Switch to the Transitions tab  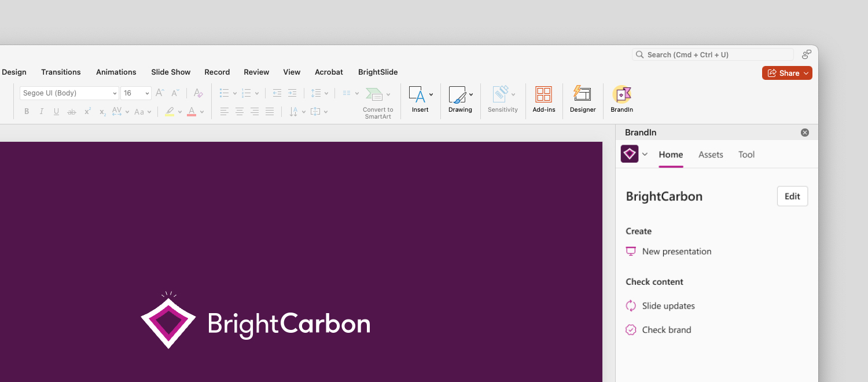[61, 72]
